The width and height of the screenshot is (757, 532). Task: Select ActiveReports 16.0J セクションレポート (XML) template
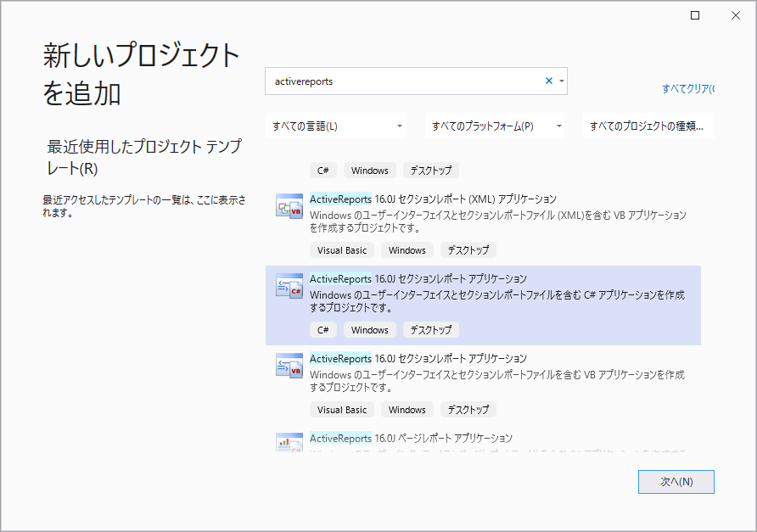click(x=433, y=199)
